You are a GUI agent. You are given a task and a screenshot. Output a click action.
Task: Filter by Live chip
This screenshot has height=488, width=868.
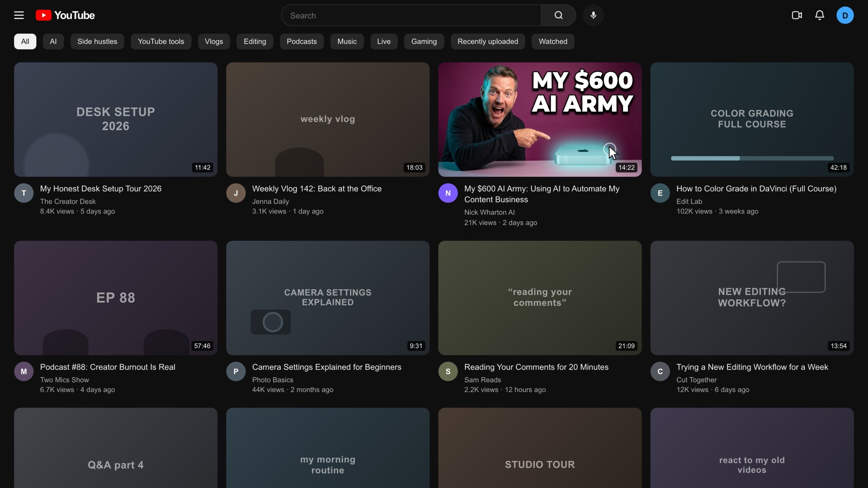tap(384, 41)
